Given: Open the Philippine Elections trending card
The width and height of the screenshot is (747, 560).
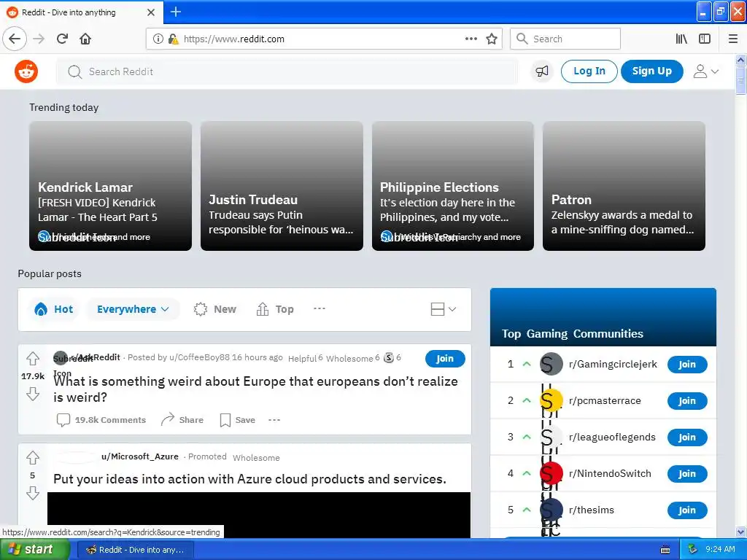Looking at the screenshot, I should tap(452, 186).
